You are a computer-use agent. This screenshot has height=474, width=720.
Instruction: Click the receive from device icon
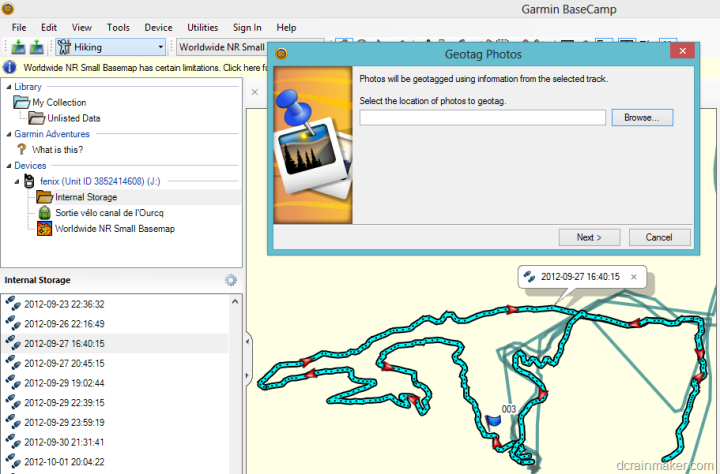tap(36, 47)
